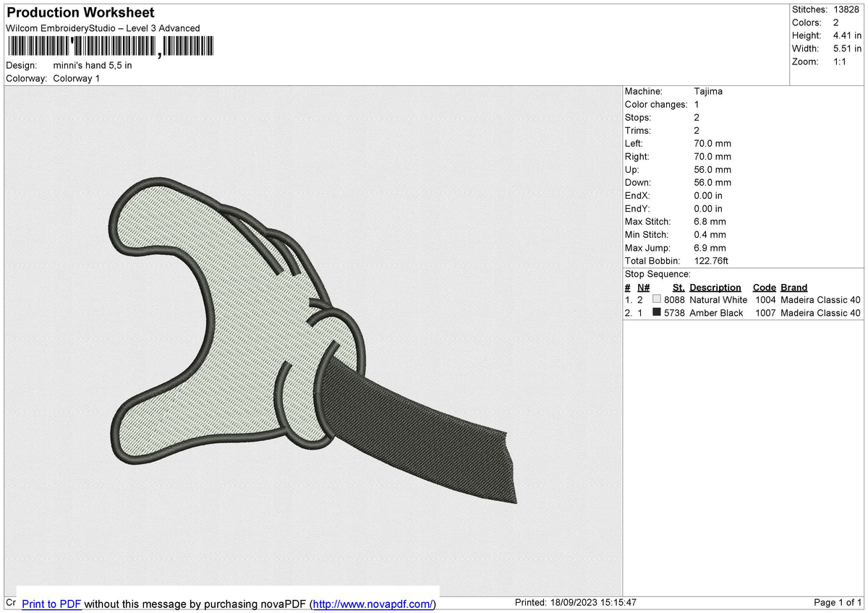
Task: Click the Stitches value 13828
Action: point(847,9)
